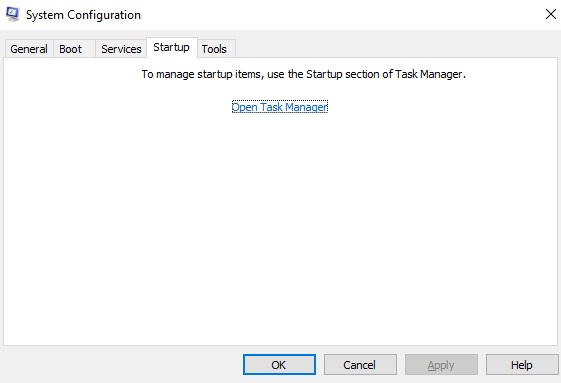Click the System Configuration title bar icon
Viewport: 561px width, 383px height.
(13, 15)
